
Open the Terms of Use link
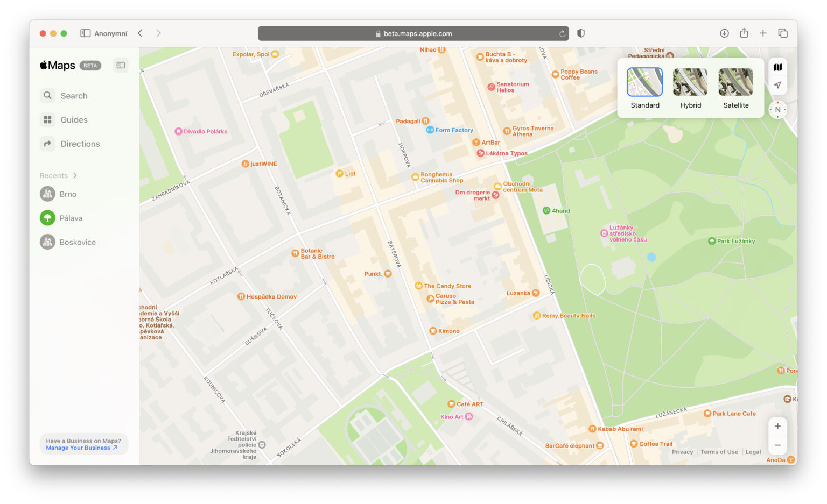coord(719,452)
